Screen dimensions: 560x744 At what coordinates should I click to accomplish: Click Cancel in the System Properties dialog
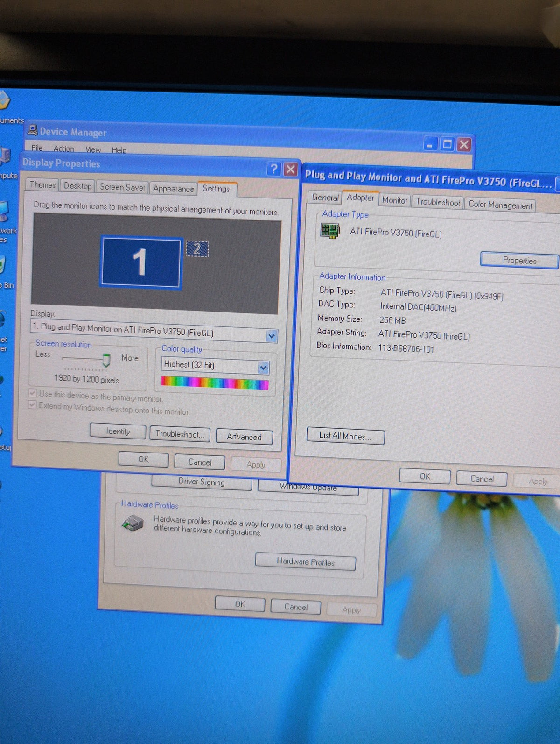point(296,607)
